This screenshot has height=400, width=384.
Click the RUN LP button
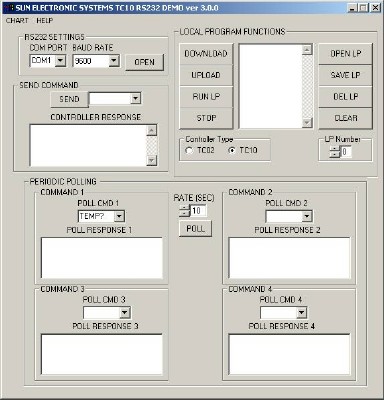pos(206,97)
